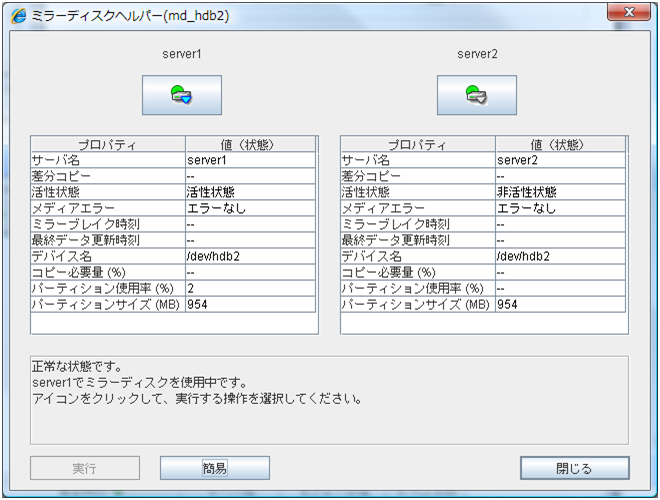Click the server2 mirror disk icon button
The height and width of the screenshot is (500, 660).
click(x=476, y=95)
